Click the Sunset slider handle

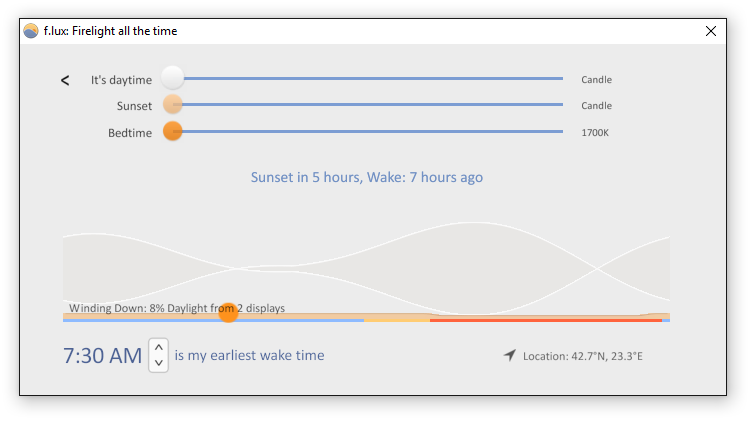coord(173,104)
